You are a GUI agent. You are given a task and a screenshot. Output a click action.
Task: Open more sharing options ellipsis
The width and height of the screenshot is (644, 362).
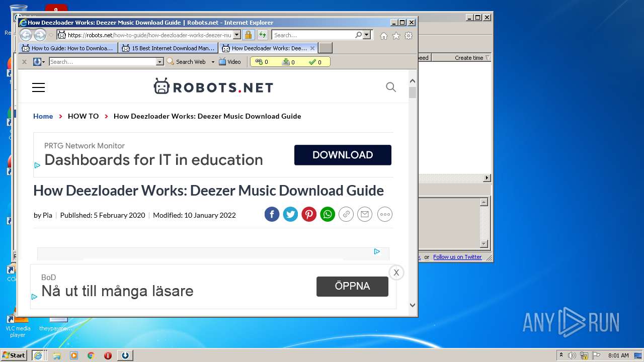click(385, 214)
